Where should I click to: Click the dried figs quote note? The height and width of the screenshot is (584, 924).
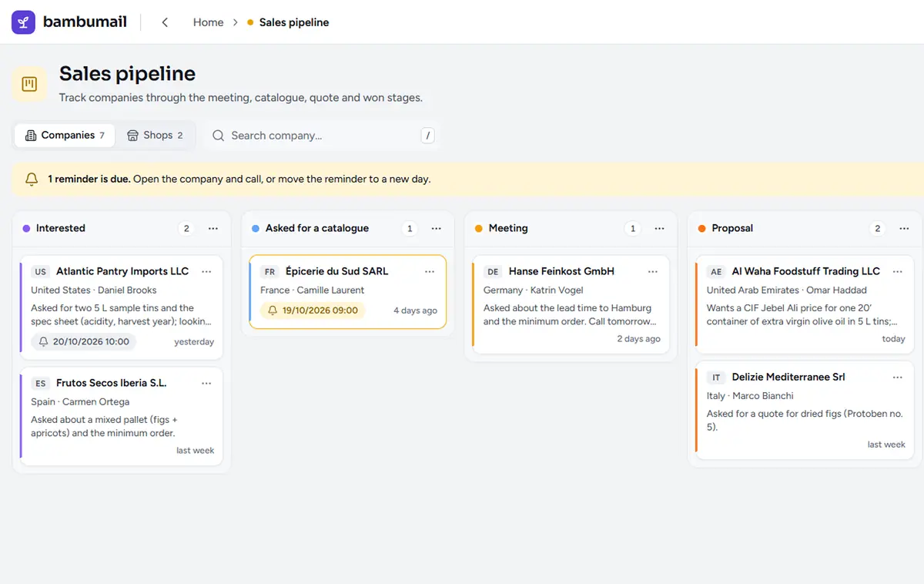(x=805, y=420)
